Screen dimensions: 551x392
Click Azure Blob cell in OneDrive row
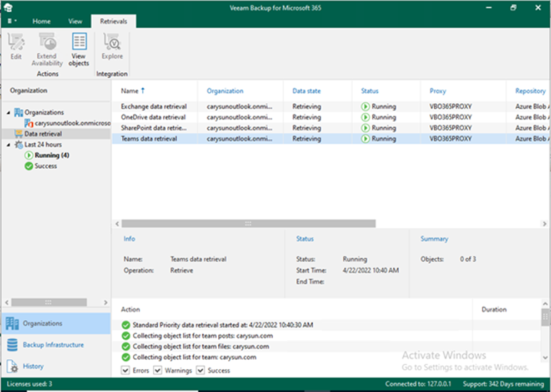click(x=532, y=117)
